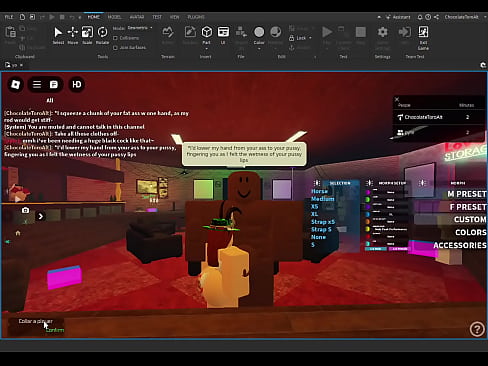Expand the side panel chevron arrow
The image size is (488, 366).
(x=40, y=216)
